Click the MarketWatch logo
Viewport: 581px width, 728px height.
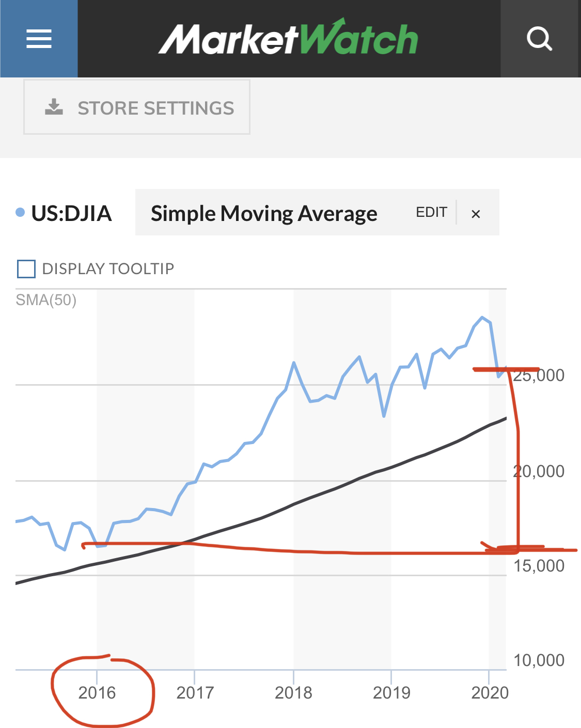coord(289,38)
